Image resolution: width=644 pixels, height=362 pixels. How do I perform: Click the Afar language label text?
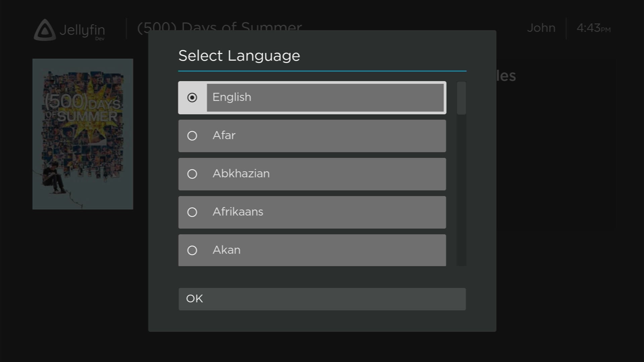(224, 135)
